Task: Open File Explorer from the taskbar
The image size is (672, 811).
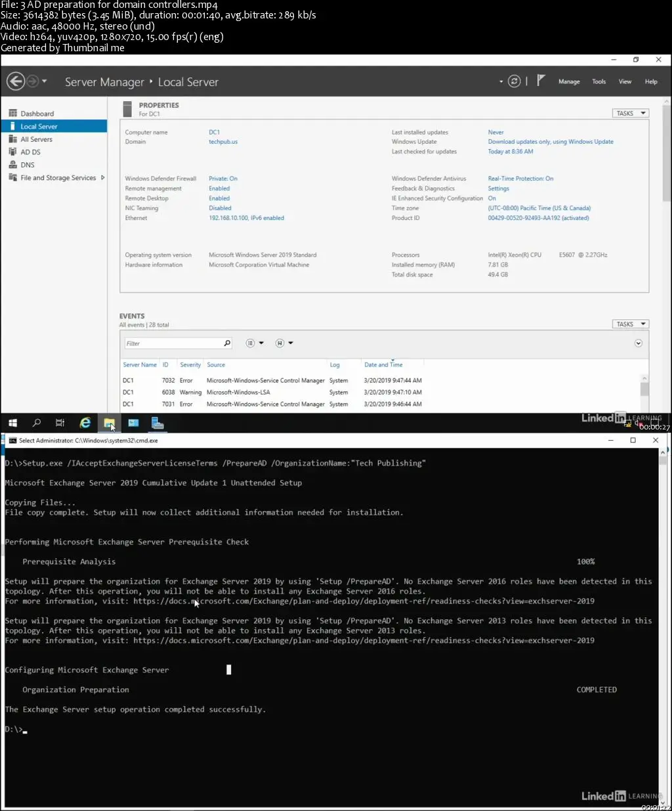Action: tap(109, 423)
